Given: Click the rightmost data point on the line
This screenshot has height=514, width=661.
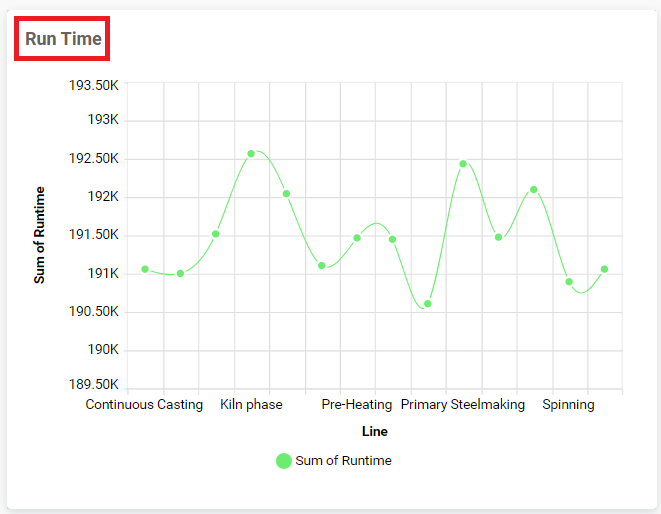Looking at the screenshot, I should pos(605,269).
